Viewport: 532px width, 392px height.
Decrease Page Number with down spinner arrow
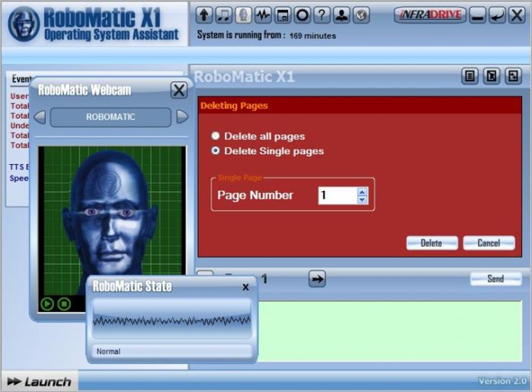pos(362,200)
